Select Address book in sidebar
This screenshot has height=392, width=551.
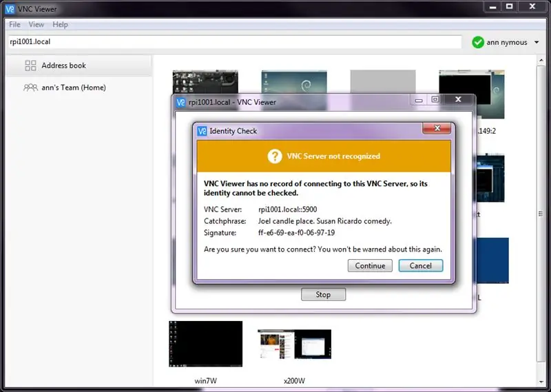coord(79,65)
